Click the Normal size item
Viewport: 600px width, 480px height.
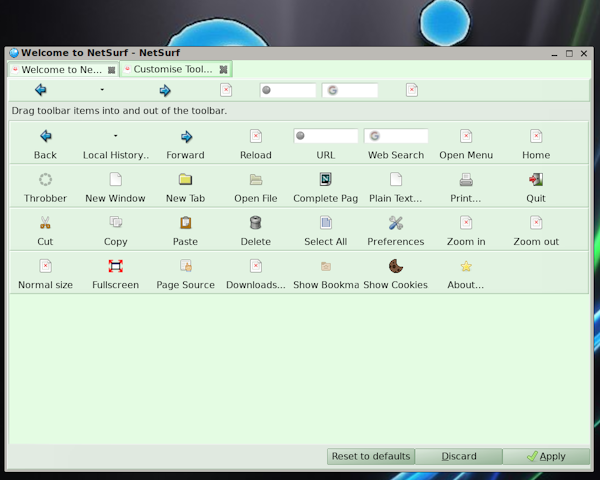[45, 266]
